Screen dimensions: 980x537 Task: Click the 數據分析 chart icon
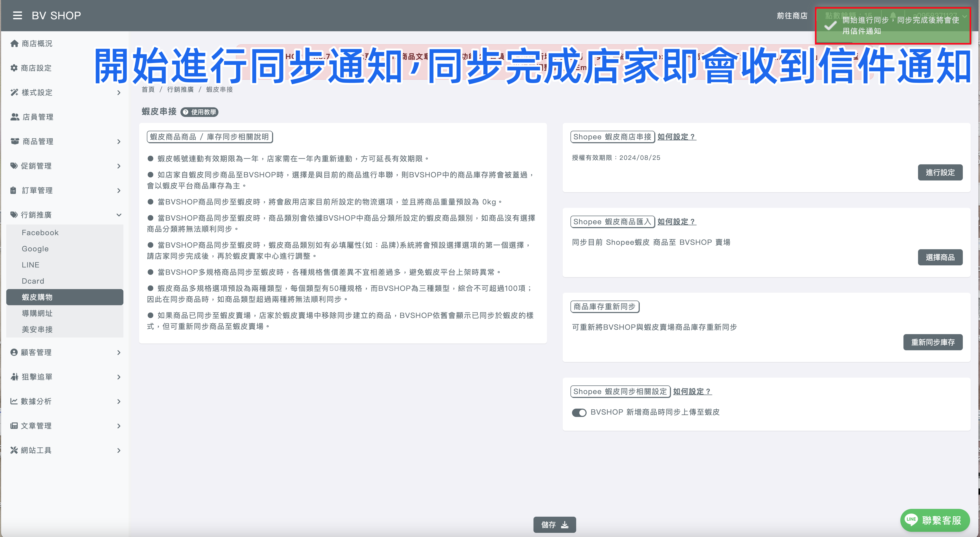click(x=14, y=401)
